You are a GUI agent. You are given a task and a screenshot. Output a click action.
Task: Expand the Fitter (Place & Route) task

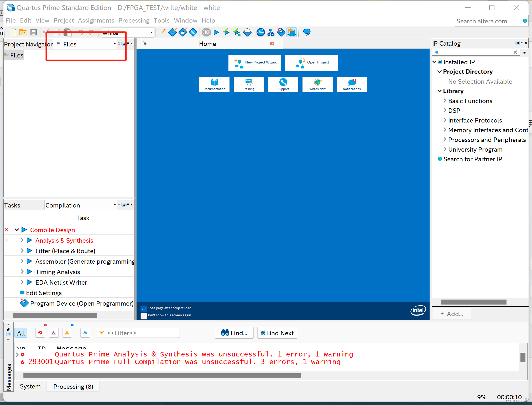(22, 251)
